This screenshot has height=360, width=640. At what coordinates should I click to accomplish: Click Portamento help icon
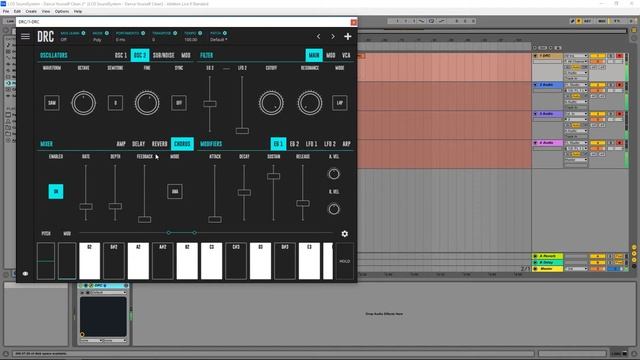[143, 33]
